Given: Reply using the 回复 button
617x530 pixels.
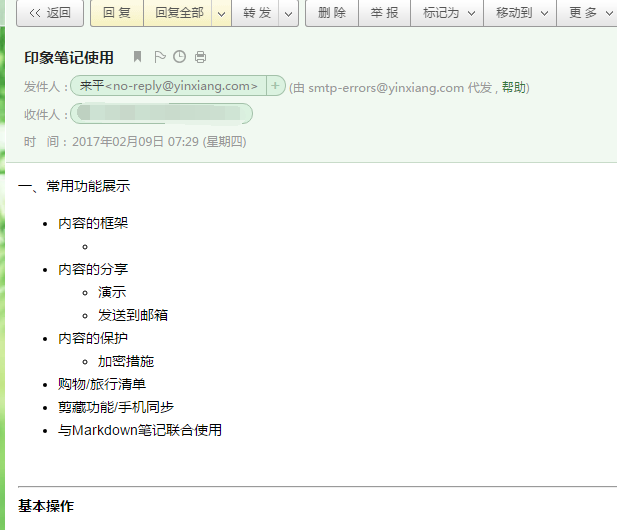Looking at the screenshot, I should pos(117,13).
